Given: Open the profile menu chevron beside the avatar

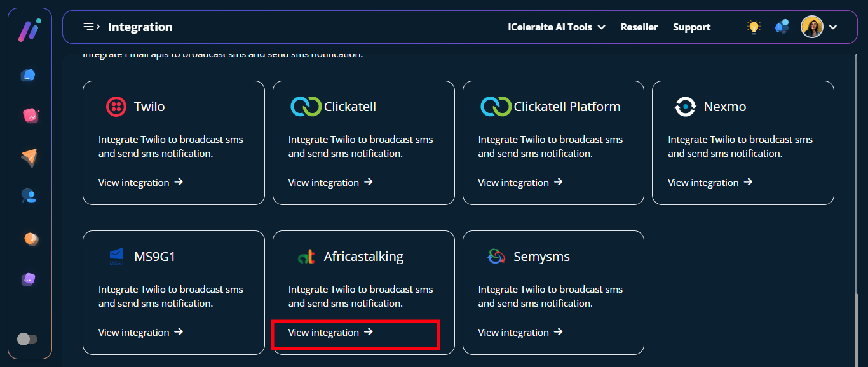Looking at the screenshot, I should click(833, 27).
